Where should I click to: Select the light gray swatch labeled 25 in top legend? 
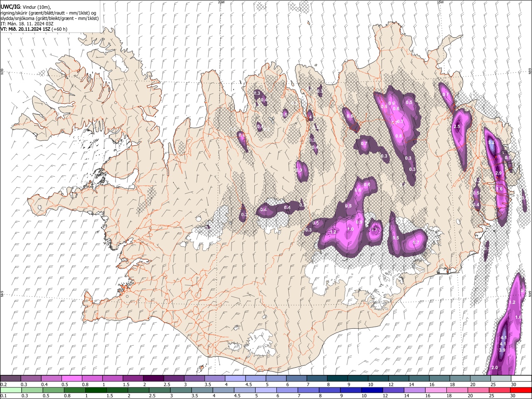click(x=501, y=378)
